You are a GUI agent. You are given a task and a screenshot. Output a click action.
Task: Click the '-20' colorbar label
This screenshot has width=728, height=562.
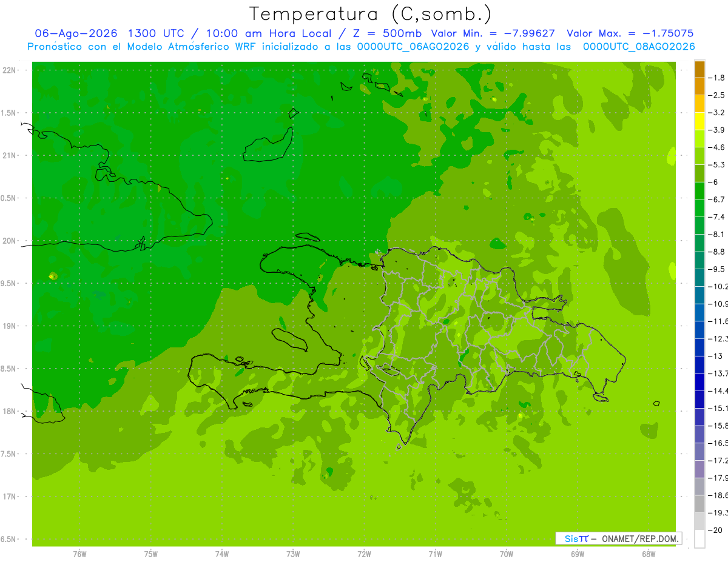pos(716,530)
